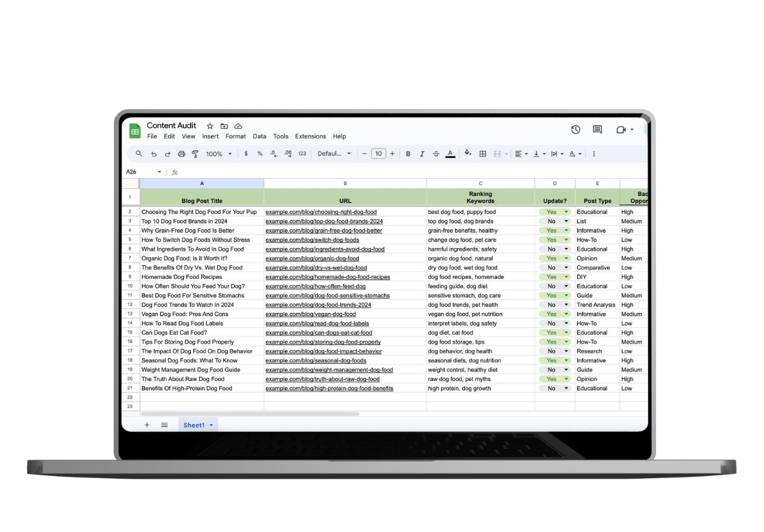Open the Extensions menu
764x532 pixels.
coord(310,136)
